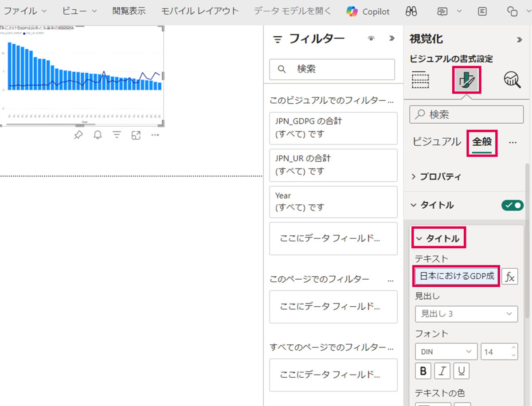Collapse the タイトル section with toggle
Image resolution: width=532 pixels, height=406 pixels.
(x=414, y=205)
